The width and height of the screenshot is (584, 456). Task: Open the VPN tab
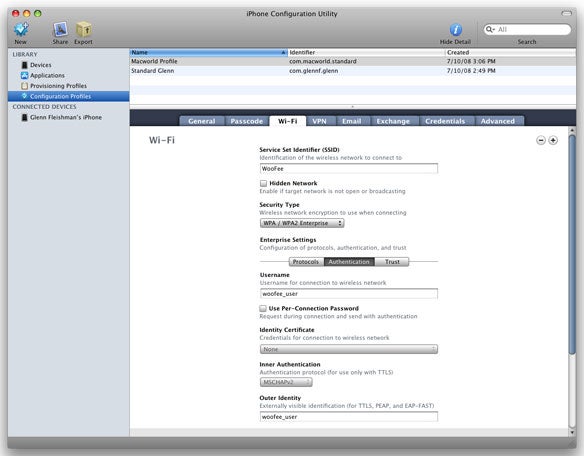coord(319,121)
